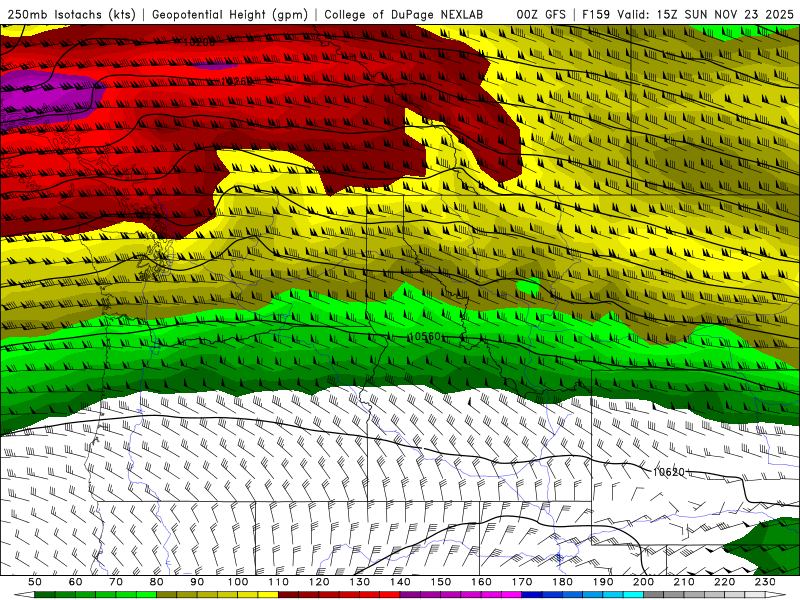This screenshot has width=800, height=600.
Task: Click the 160 value on the color scale
Action: click(x=481, y=582)
